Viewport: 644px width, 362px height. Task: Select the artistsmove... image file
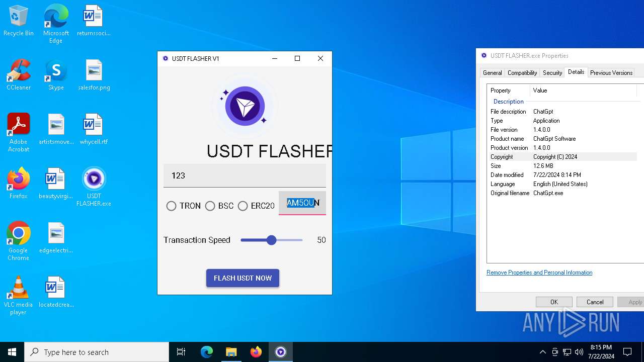coord(56,130)
